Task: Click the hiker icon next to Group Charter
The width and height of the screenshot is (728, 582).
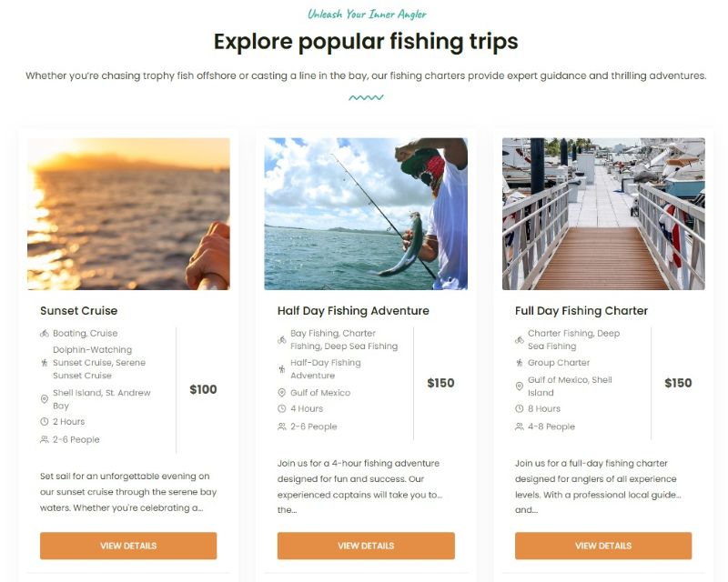Action: coord(520,363)
